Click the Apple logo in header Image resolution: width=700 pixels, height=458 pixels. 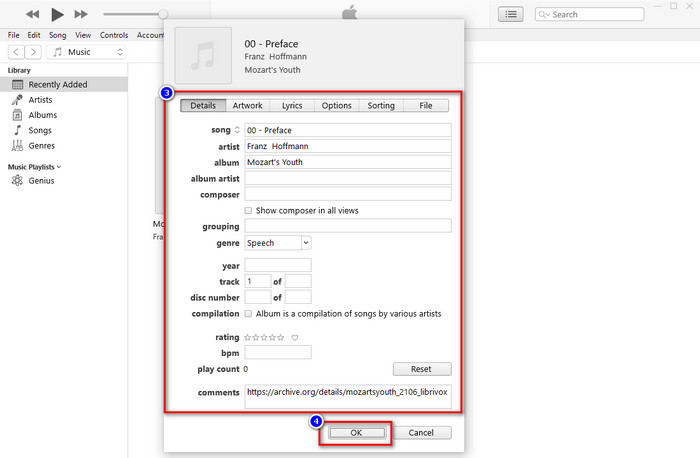point(350,12)
